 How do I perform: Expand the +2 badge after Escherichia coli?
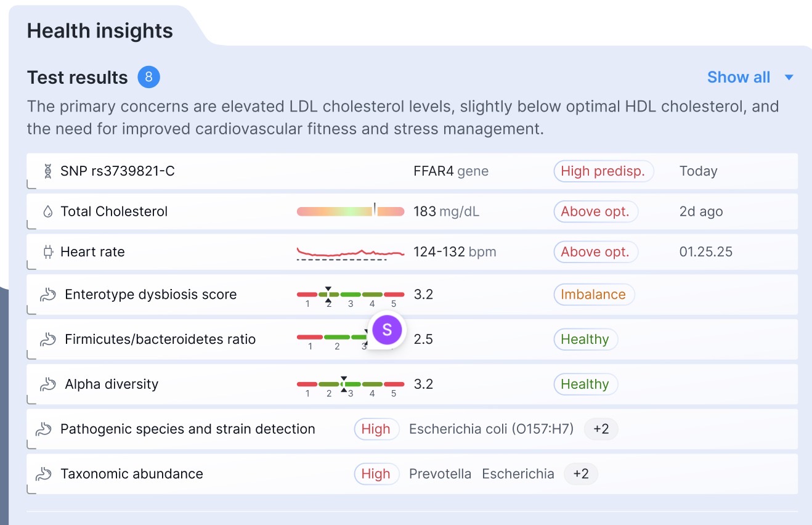tap(601, 429)
